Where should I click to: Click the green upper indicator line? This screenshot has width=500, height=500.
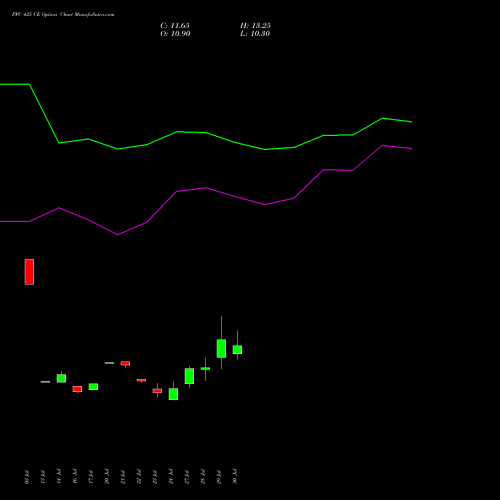[206, 133]
